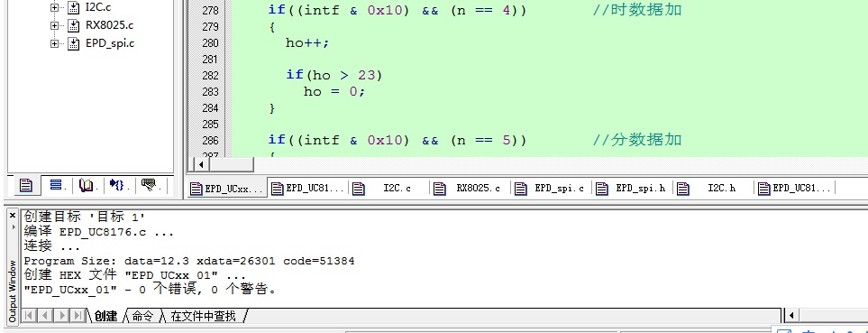Click output line '编译 EPD_UC8176.c ...'
The height and width of the screenshot is (333, 868).
(98, 232)
